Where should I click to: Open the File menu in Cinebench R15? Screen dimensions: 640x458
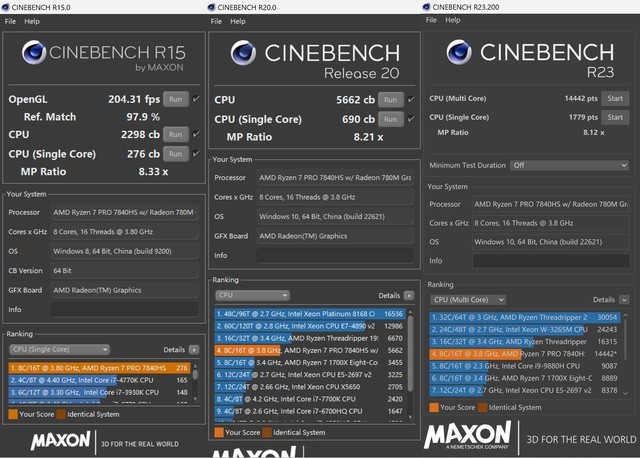point(9,21)
